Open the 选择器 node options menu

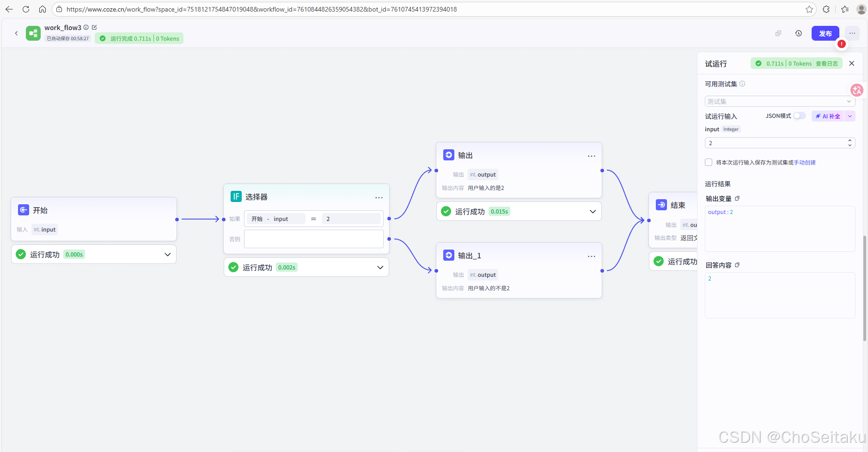click(379, 197)
